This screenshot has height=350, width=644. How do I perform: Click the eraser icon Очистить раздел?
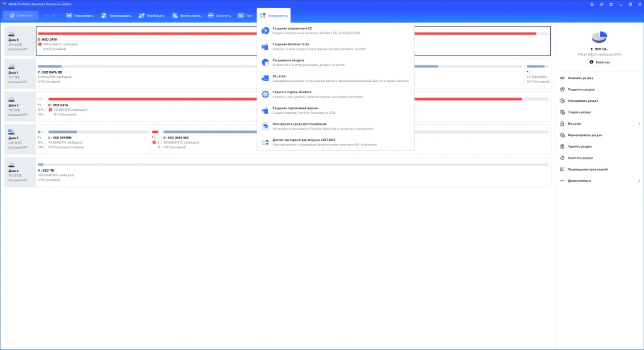pyautogui.click(x=562, y=158)
